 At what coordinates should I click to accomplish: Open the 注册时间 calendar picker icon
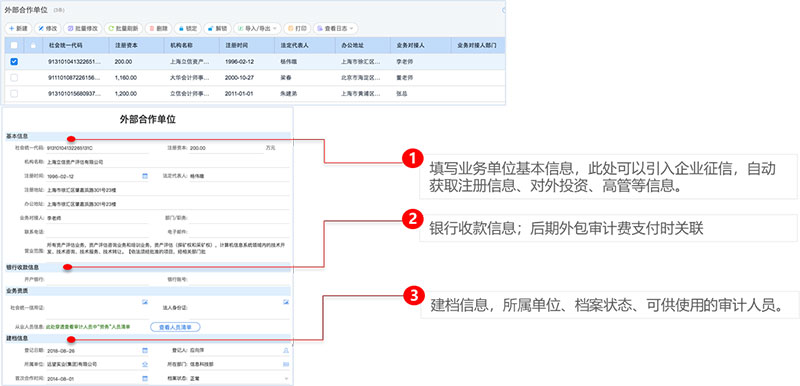[x=144, y=176]
